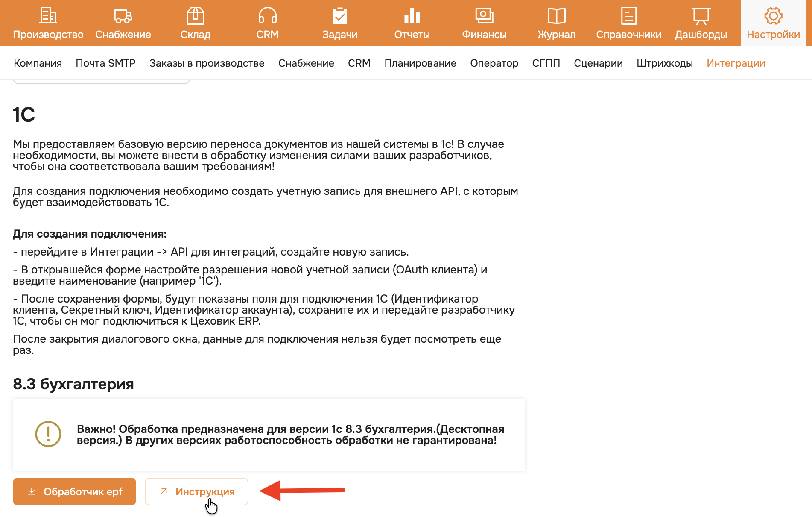The width and height of the screenshot is (812, 517).
Task: Select the Интеграции tab
Action: coord(736,63)
